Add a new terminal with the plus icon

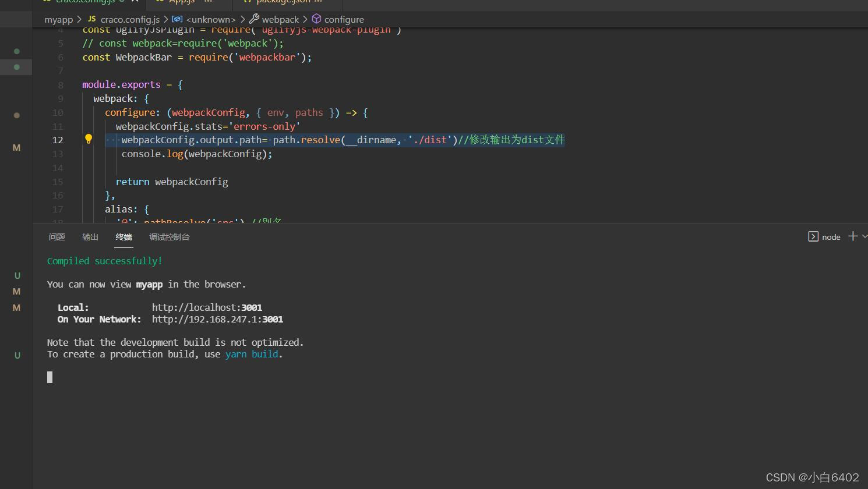(853, 236)
